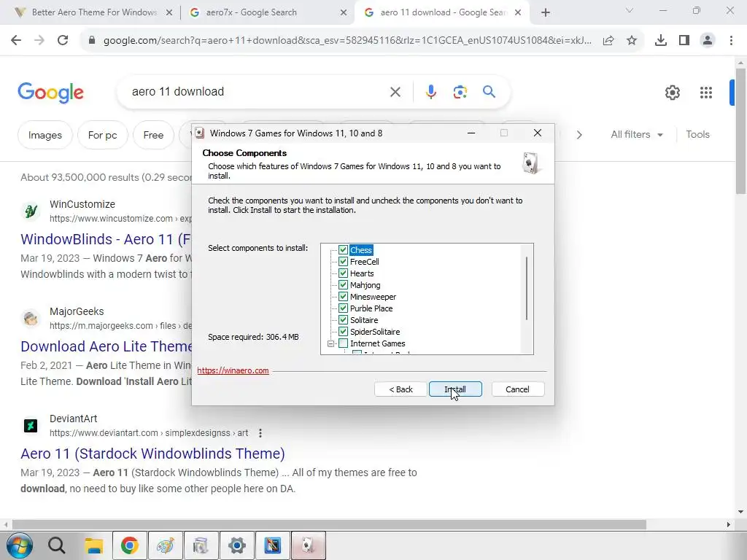This screenshot has width=747, height=560.
Task: Open Aero 11 Stardock Windowblinds result
Action: point(152,454)
